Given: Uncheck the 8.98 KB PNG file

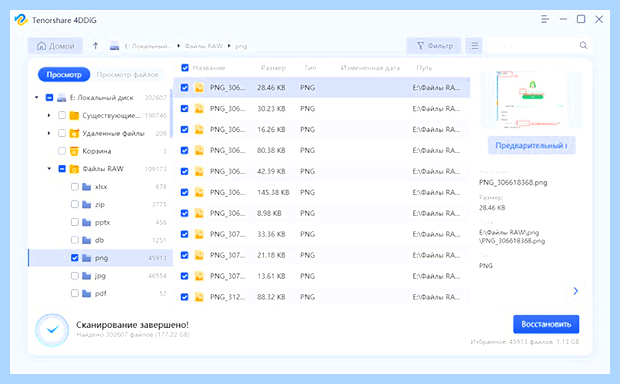Looking at the screenshot, I should pyautogui.click(x=185, y=213).
